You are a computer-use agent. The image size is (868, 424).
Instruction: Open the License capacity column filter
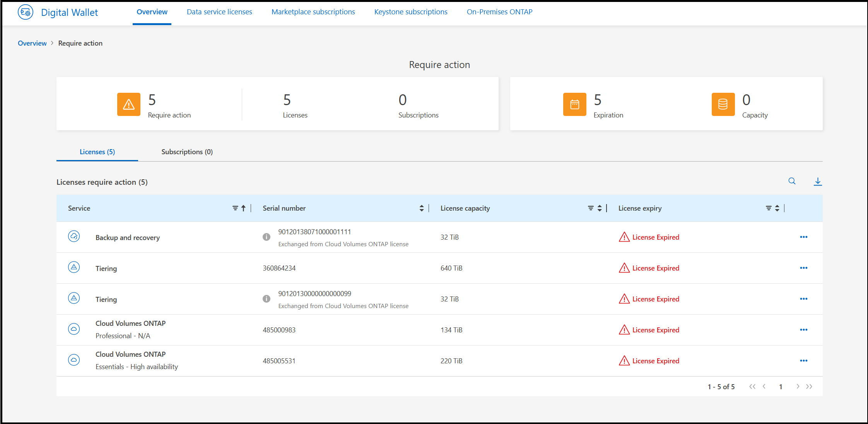point(591,208)
